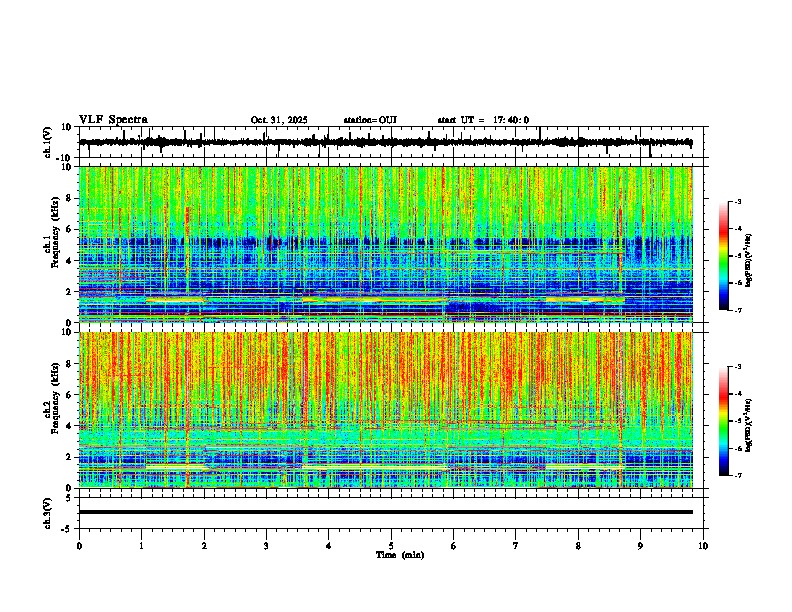This screenshot has width=792, height=612.
Task: Click the "-3" tick on ch.2 color bar
Action: click(737, 367)
